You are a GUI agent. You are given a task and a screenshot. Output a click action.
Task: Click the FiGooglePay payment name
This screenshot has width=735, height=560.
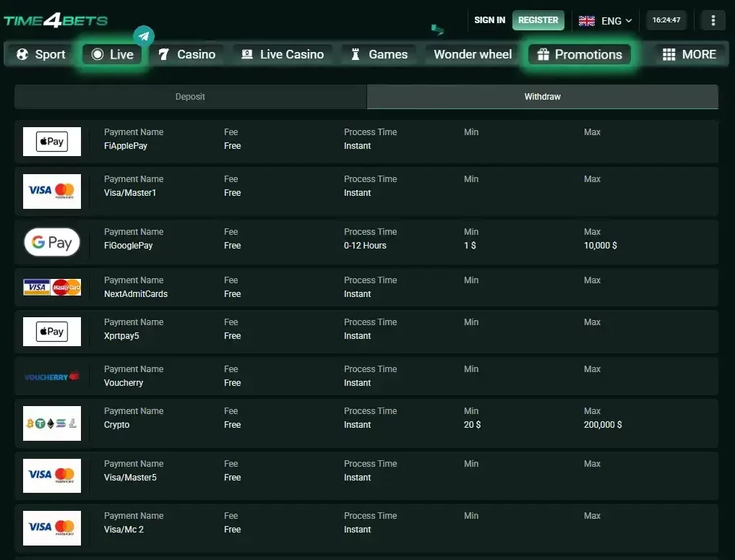click(x=129, y=246)
